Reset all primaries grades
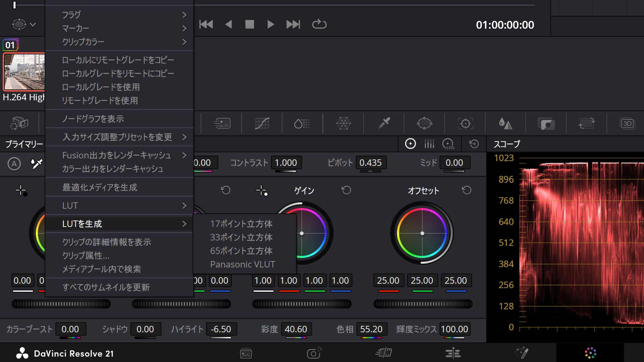 [x=474, y=144]
